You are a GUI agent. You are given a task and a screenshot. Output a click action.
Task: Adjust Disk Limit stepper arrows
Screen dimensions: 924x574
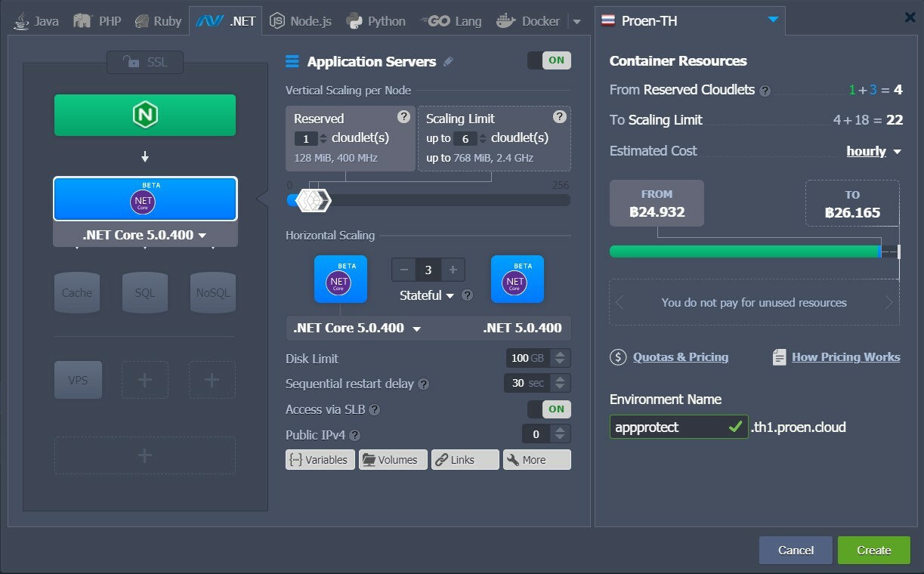tap(560, 358)
